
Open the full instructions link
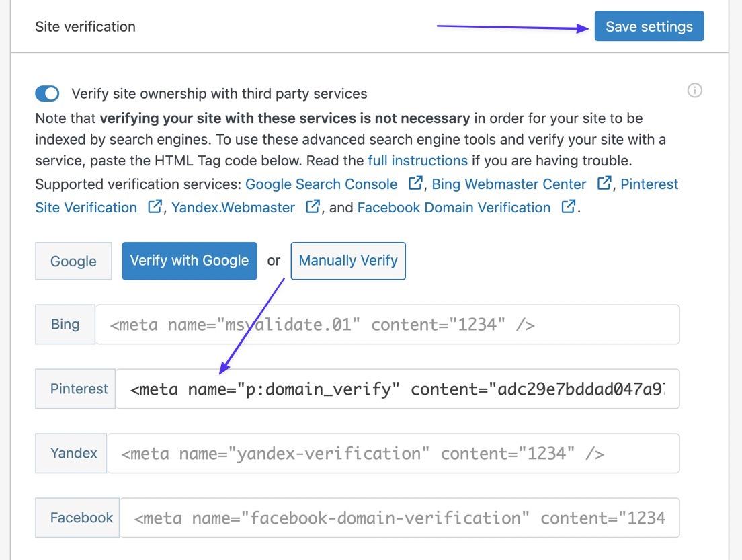pyautogui.click(x=417, y=161)
